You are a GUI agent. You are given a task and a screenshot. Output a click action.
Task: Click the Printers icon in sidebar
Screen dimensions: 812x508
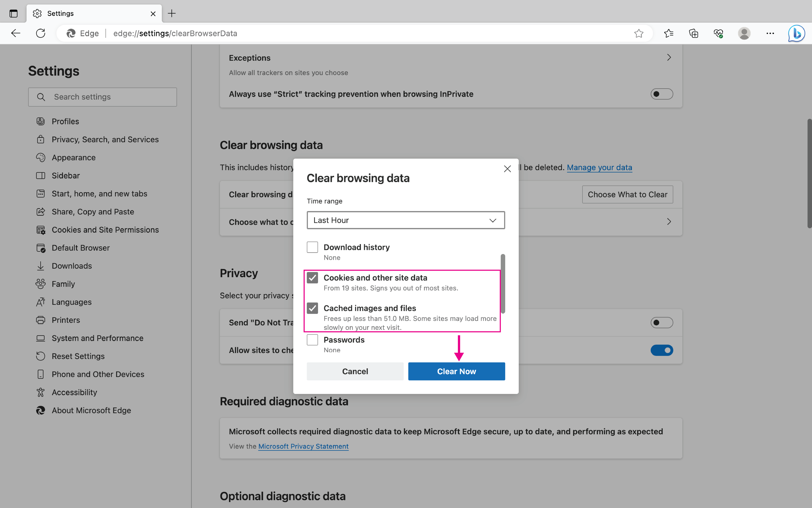41,320
